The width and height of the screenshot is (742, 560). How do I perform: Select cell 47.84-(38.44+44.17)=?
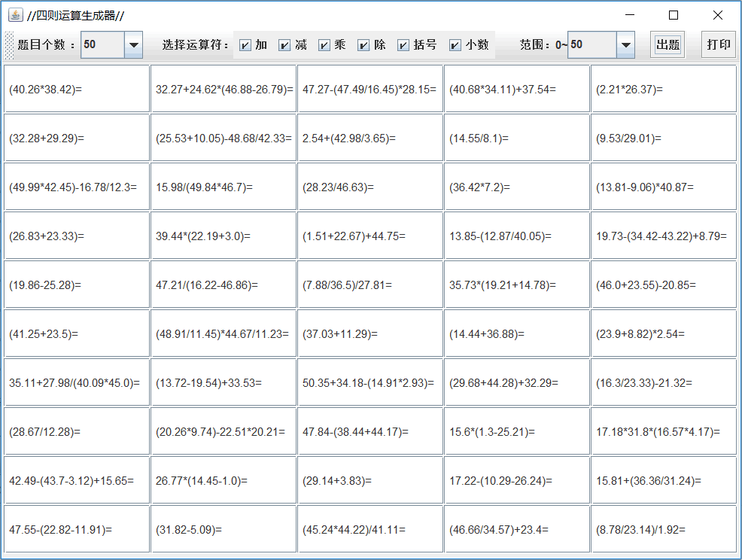coord(370,432)
